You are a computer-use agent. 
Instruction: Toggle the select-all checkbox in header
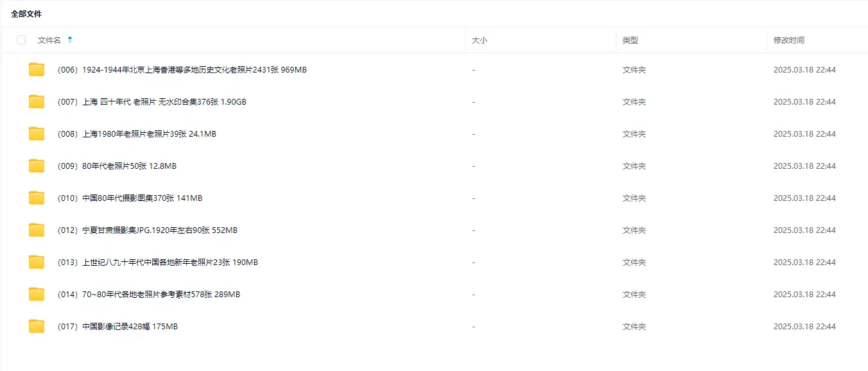(21, 40)
